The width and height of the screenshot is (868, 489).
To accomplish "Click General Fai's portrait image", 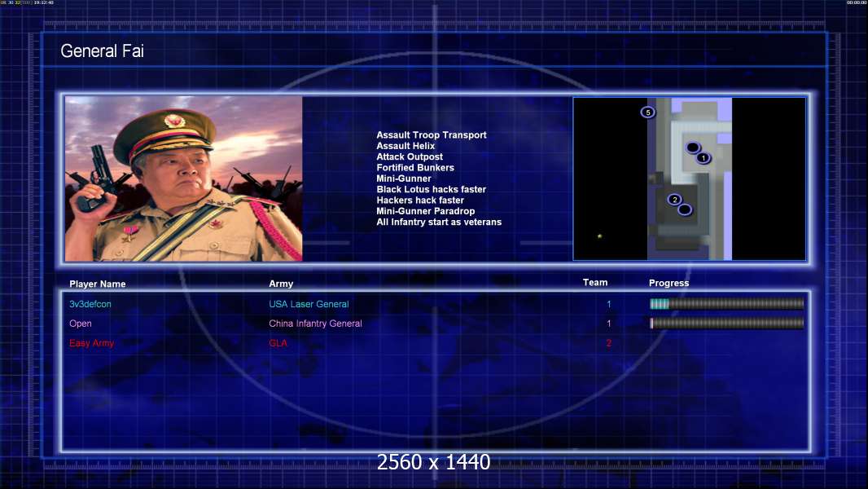I will pyautogui.click(x=184, y=178).
